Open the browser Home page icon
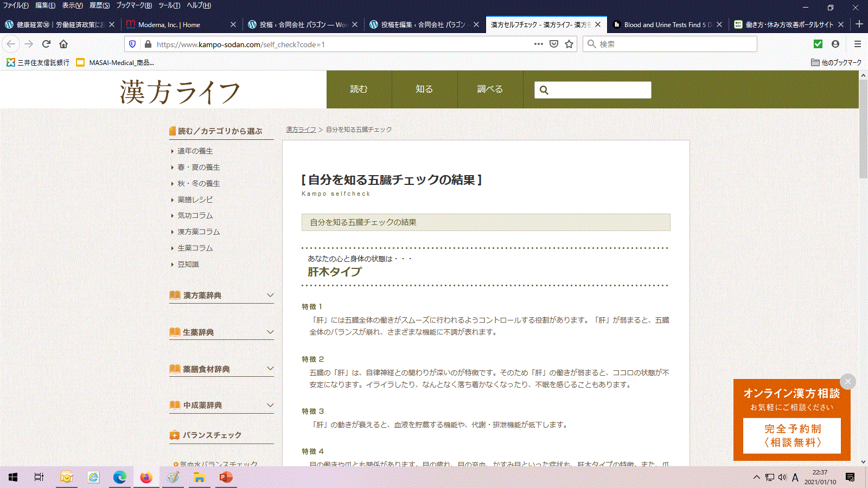 click(x=63, y=44)
